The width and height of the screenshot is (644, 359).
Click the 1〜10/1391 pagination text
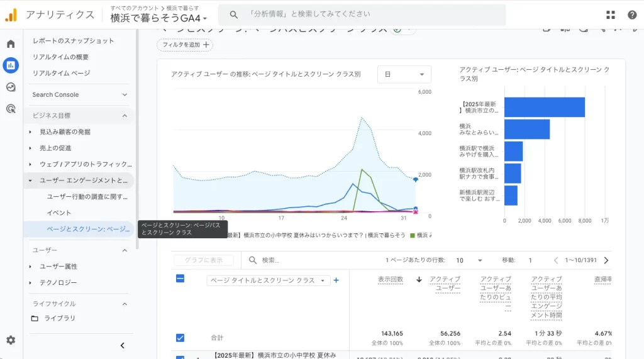click(580, 260)
